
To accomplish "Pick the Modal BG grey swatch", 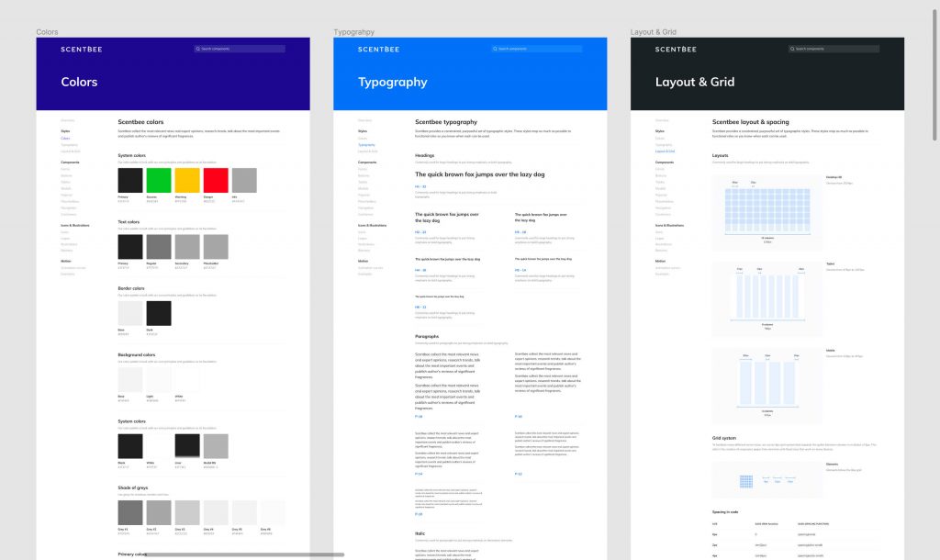I will 216,447.
